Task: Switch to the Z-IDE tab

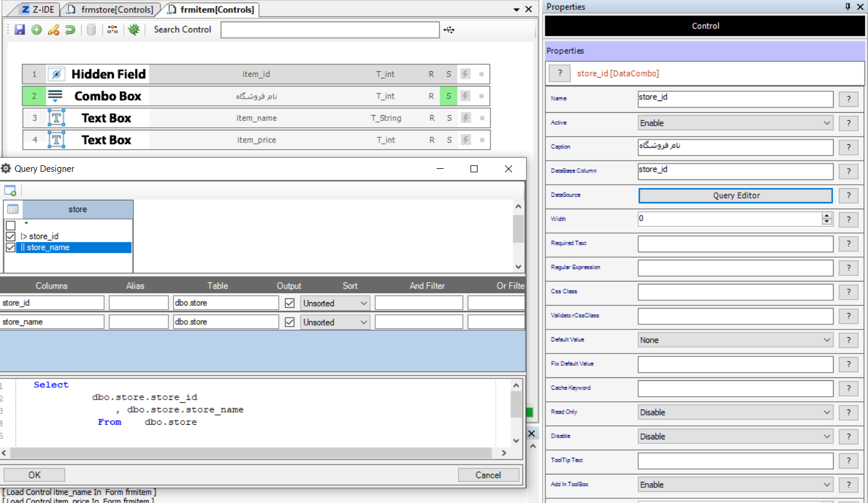Action: (39, 9)
